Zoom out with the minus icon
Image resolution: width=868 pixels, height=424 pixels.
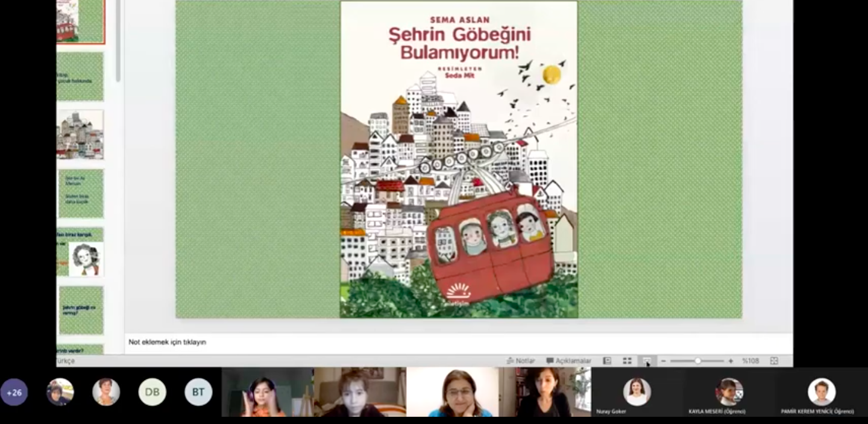pos(664,361)
